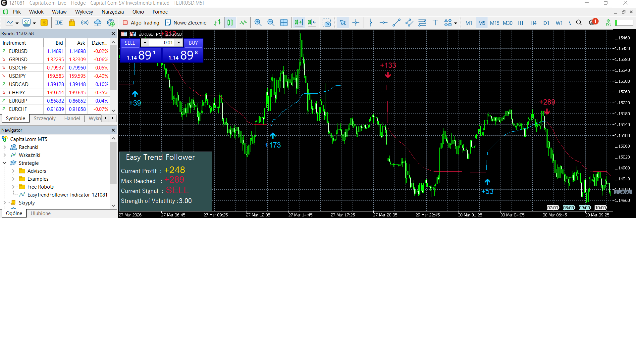Viewport: 636px width, 364px height.
Task: Select the text label tool
Action: coord(435,23)
